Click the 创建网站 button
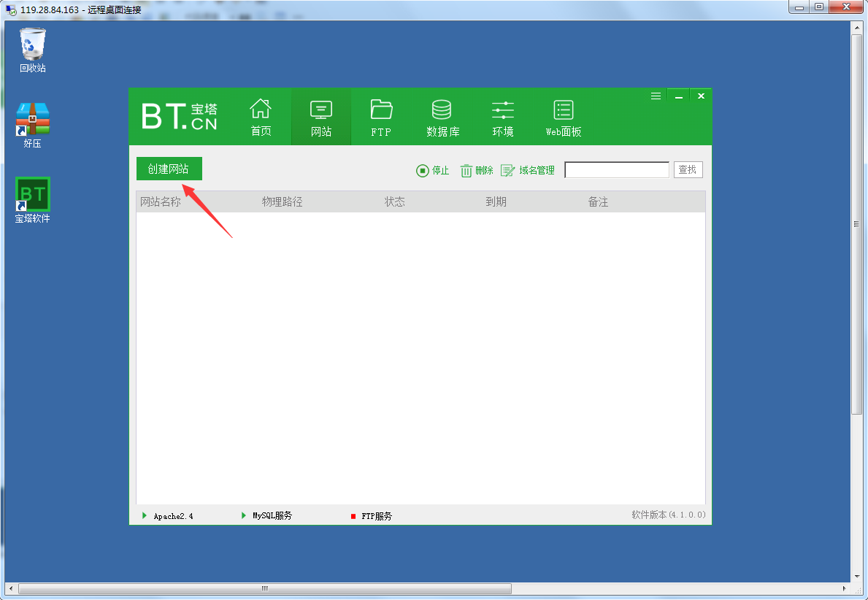The image size is (868, 600). (x=169, y=169)
